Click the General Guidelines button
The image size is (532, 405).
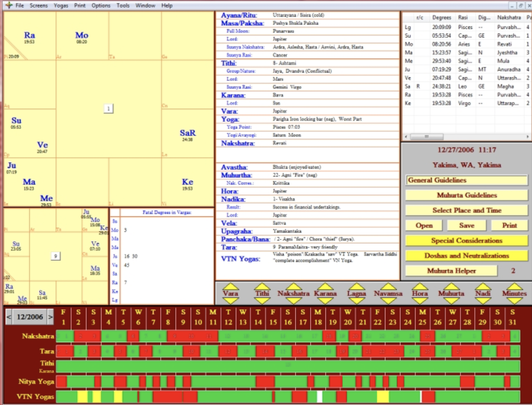467,180
